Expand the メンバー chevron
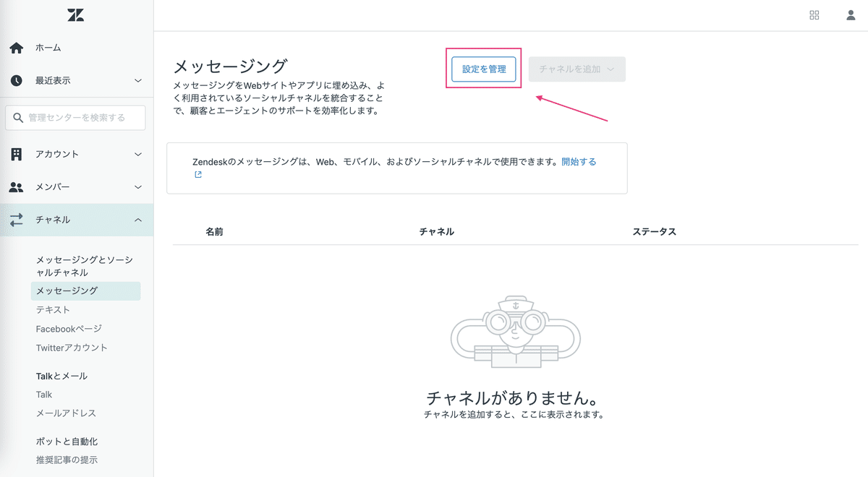868x477 pixels. tap(138, 187)
